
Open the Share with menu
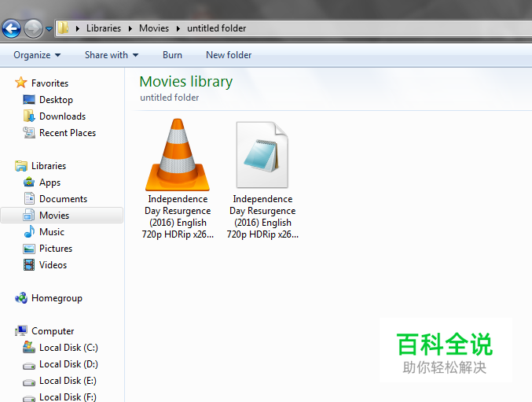click(x=112, y=55)
